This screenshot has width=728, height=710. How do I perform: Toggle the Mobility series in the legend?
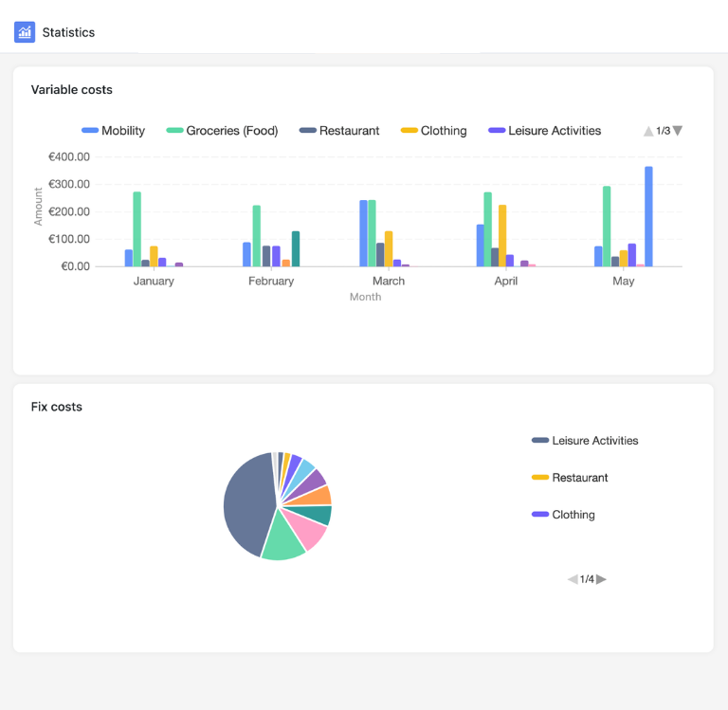click(114, 131)
